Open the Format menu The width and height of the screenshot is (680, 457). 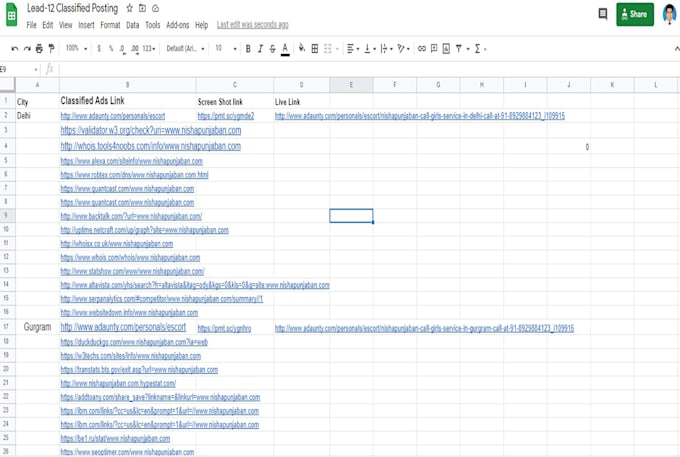click(x=110, y=25)
